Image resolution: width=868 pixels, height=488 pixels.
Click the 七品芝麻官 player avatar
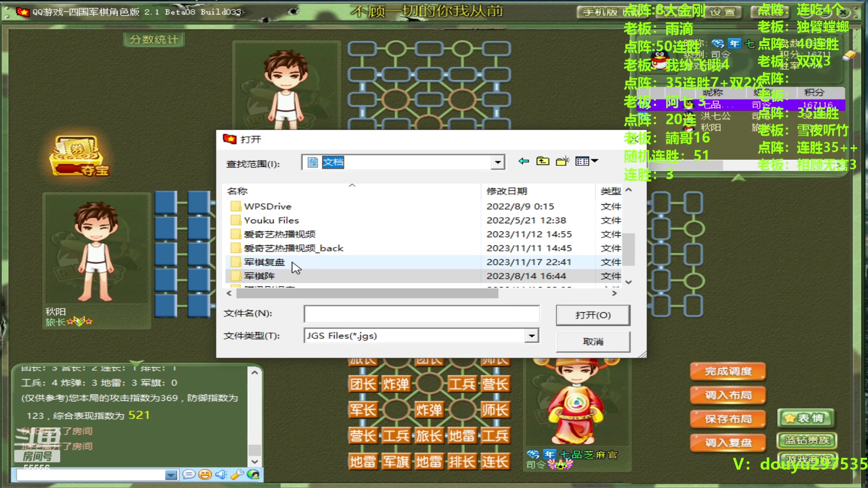tap(576, 402)
